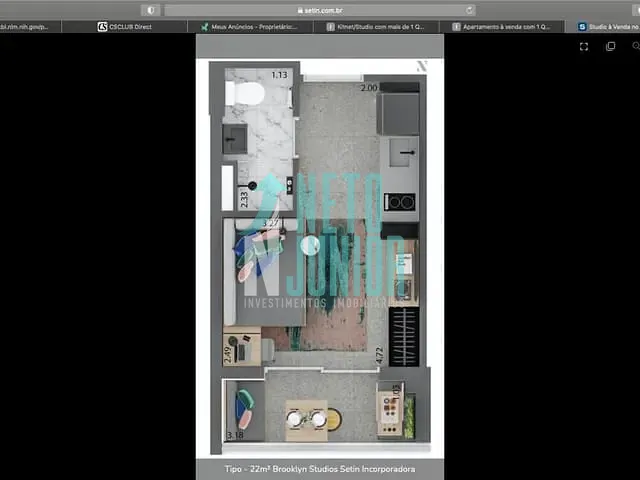This screenshot has width=640, height=480.
Task: Click the floor plan image
Action: tap(320, 259)
